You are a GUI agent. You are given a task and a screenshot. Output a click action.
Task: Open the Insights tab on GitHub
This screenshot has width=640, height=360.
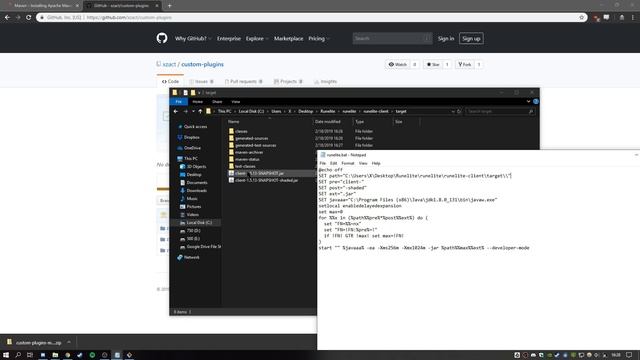click(325, 82)
